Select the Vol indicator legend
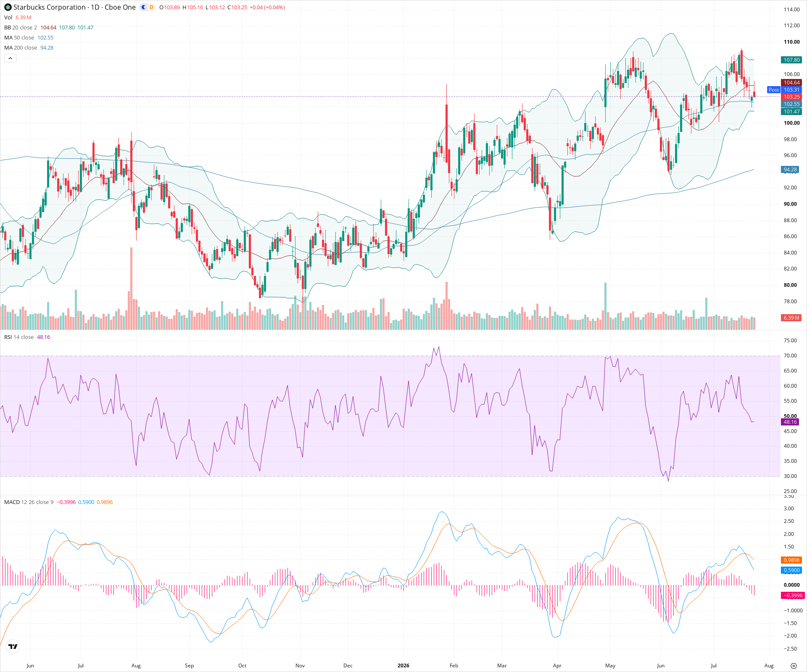 (x=8, y=17)
